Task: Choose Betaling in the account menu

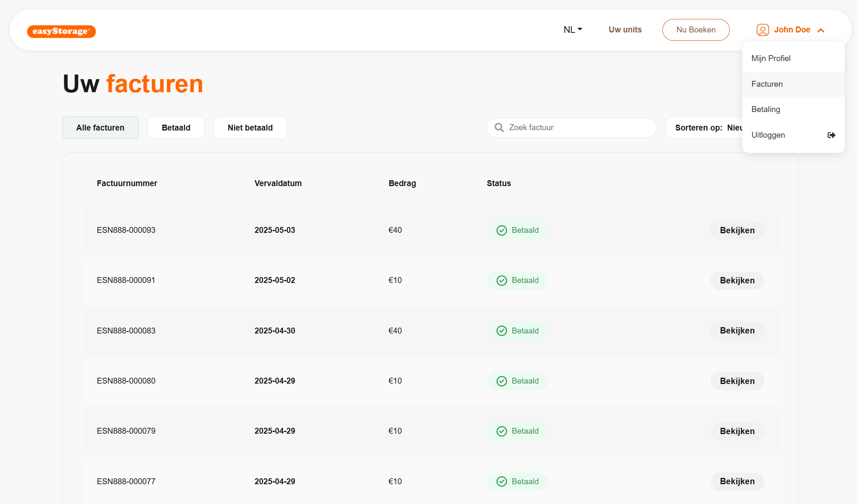Action: coord(766,109)
